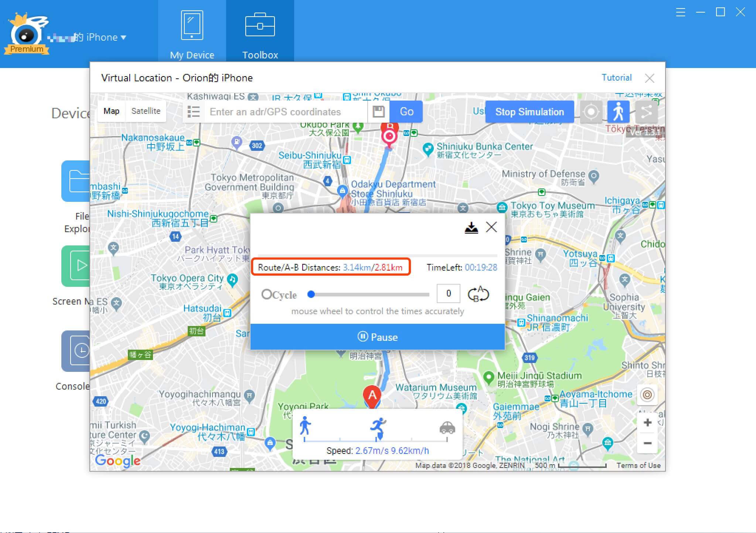Switch to the Map view tab
The height and width of the screenshot is (533, 756).
(111, 111)
